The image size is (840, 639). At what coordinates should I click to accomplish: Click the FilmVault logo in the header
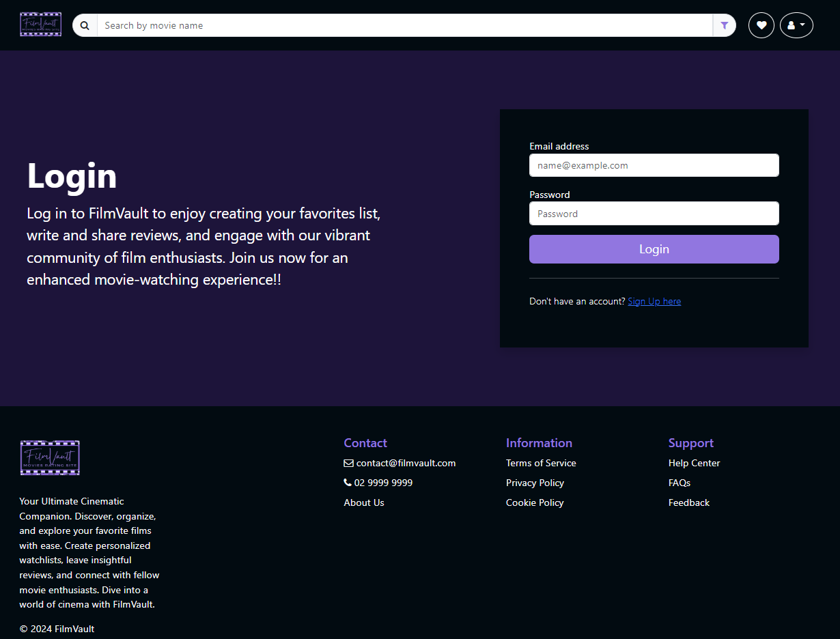[41, 25]
